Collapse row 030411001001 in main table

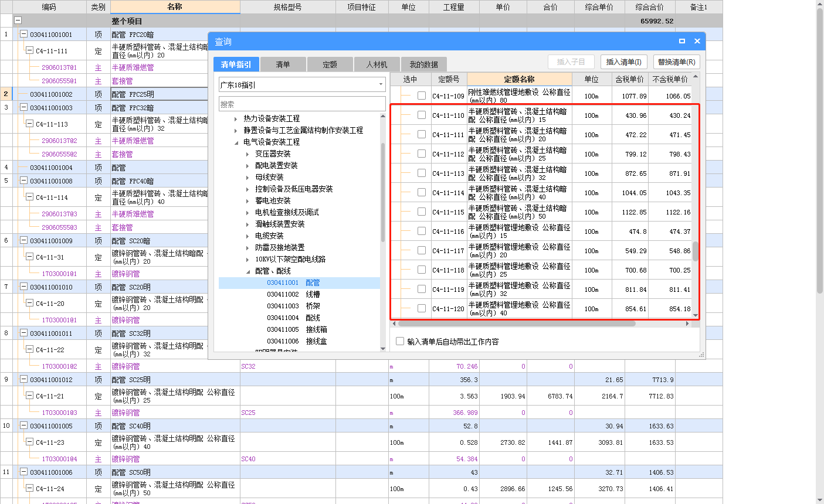click(x=23, y=34)
